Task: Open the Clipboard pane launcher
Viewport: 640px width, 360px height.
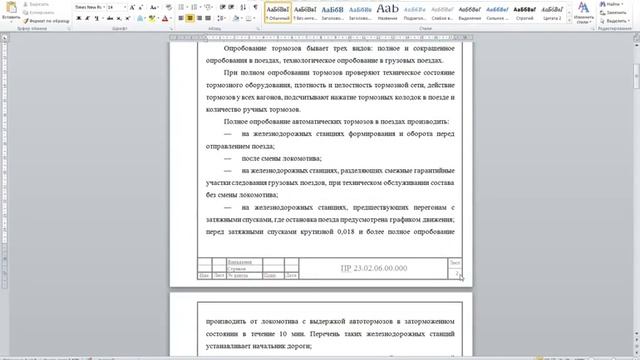Action: pyautogui.click(x=69, y=29)
